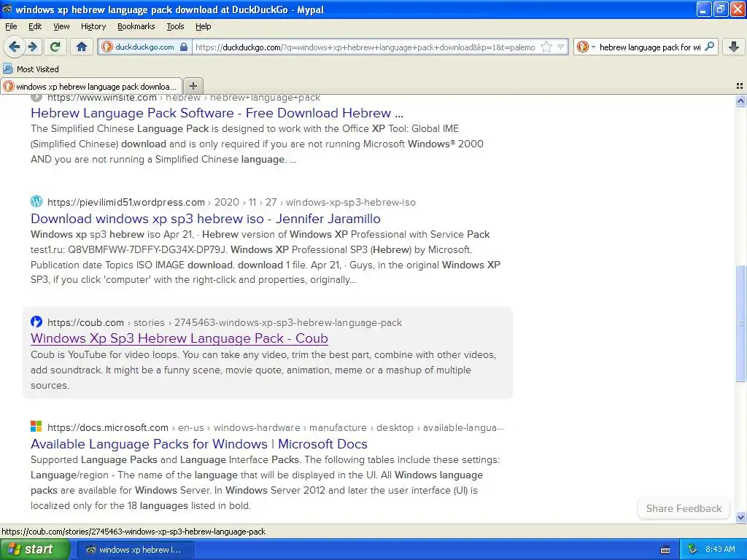The image size is (747, 560).
Task: Click the scrollbar up arrow
Action: tap(740, 101)
